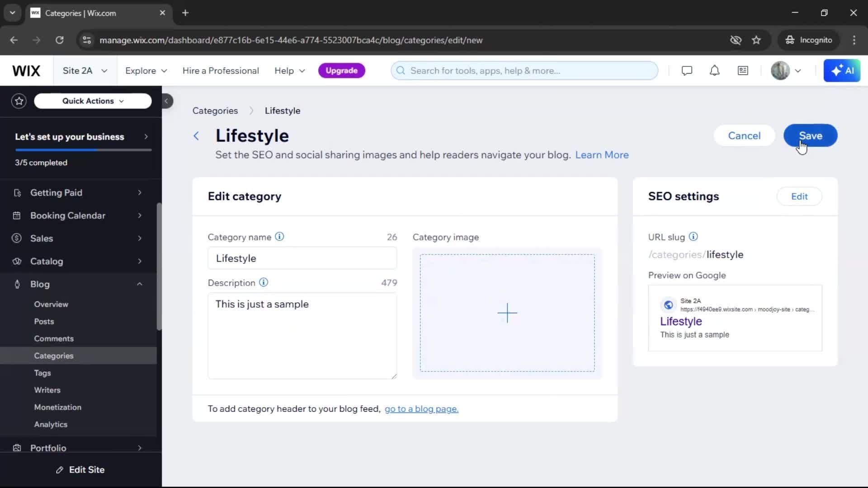Click the Edit Site pencil icon
This screenshot has height=488, width=868.
(60, 470)
